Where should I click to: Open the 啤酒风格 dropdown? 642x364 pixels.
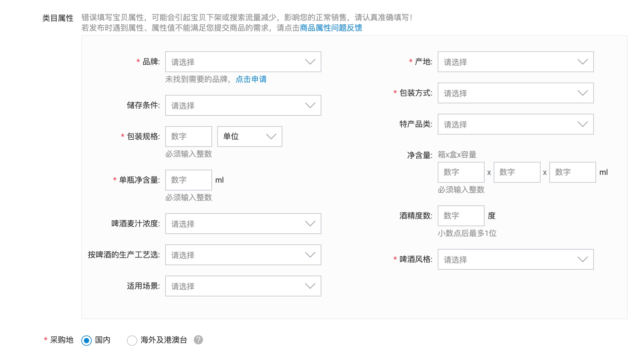515,259
